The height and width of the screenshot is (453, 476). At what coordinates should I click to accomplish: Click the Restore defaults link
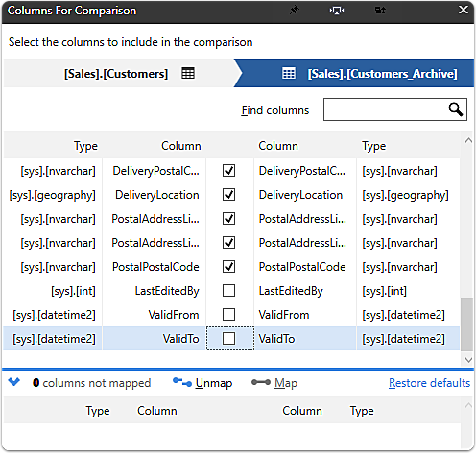click(x=429, y=383)
